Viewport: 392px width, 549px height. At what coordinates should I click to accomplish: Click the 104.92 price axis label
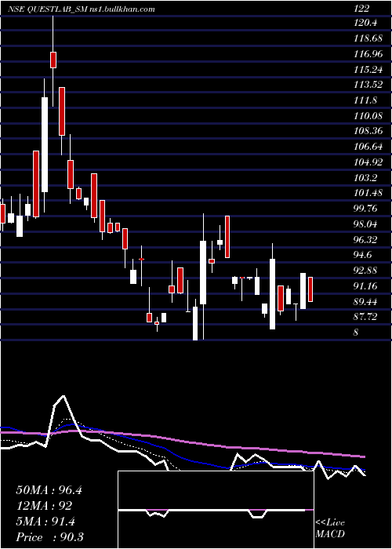coord(368,162)
